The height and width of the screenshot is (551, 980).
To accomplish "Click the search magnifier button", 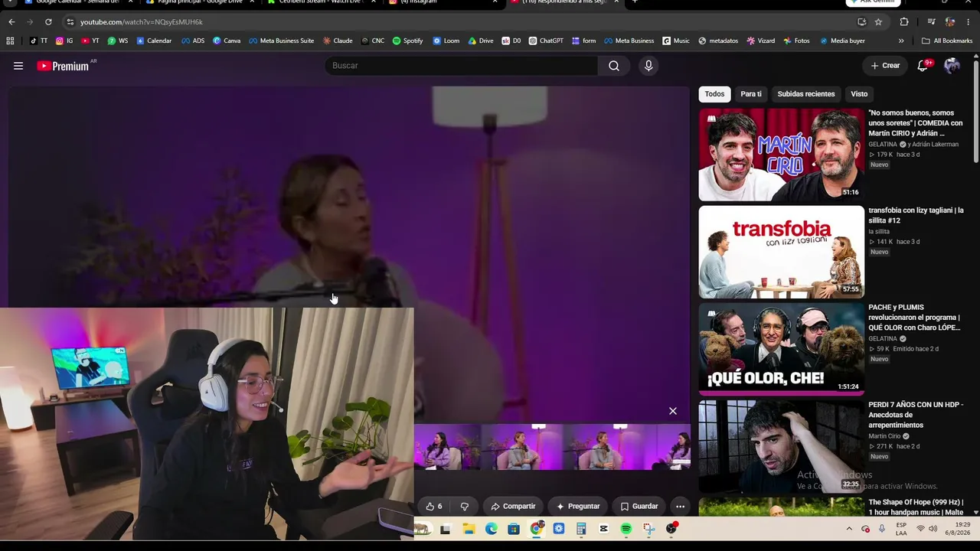I will click(x=614, y=66).
